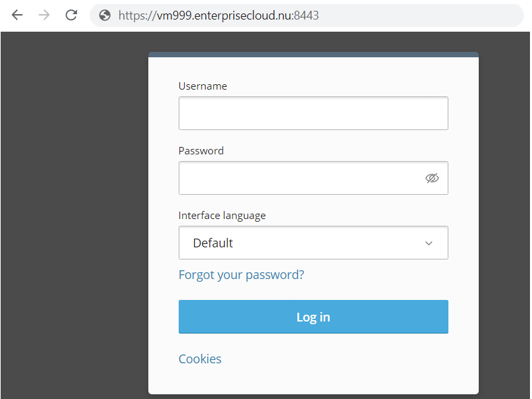This screenshot has width=532, height=399.
Task: Open site information via the globe icon
Action: pyautogui.click(x=105, y=16)
